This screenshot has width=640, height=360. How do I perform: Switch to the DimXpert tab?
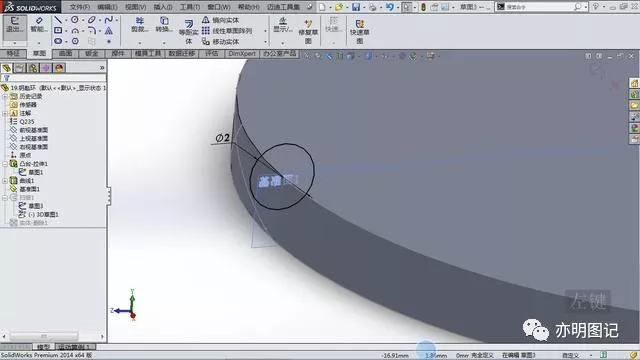pos(242,53)
